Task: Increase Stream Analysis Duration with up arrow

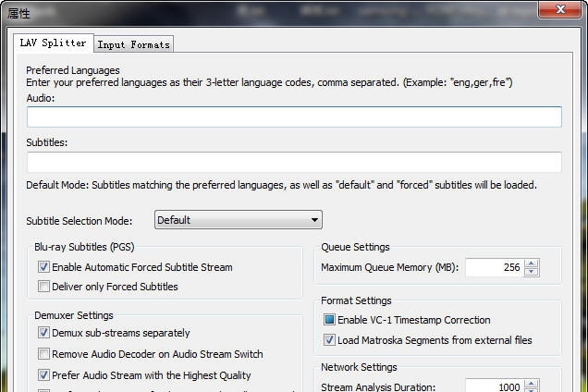Action: [532, 384]
